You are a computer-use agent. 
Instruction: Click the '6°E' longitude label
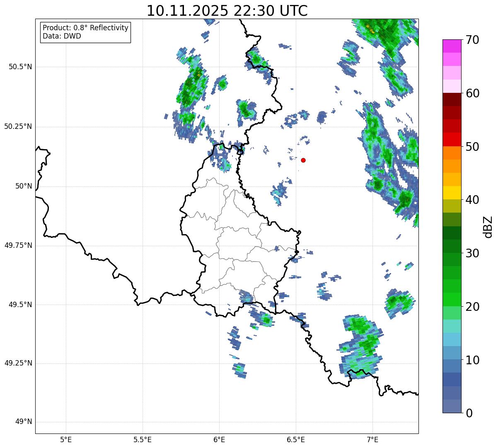click(219, 439)
